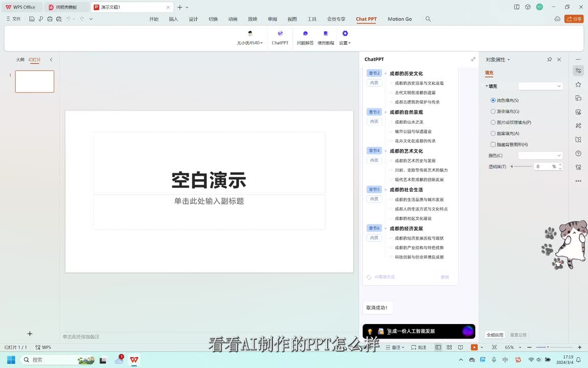Click the 分享 share button
The width and height of the screenshot is (588, 368).
click(x=574, y=19)
